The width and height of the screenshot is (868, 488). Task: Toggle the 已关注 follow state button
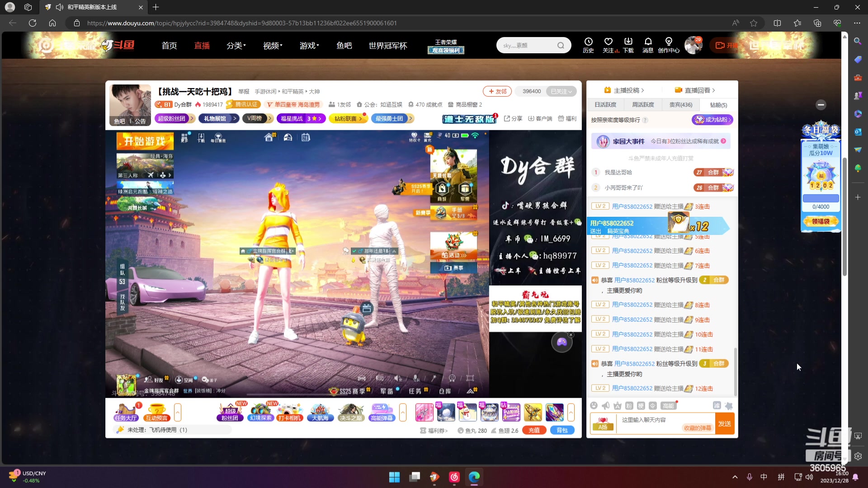click(x=561, y=91)
